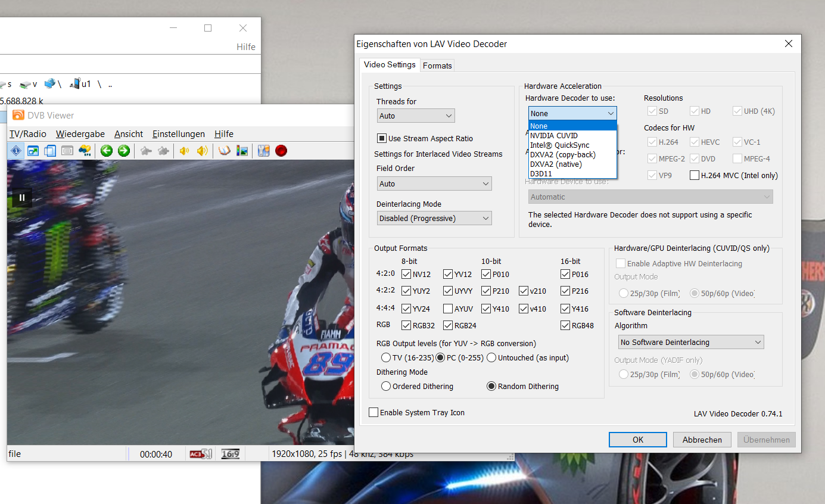Screen dimensions: 825x504
Task: Click the Abbrechen button
Action: point(702,440)
